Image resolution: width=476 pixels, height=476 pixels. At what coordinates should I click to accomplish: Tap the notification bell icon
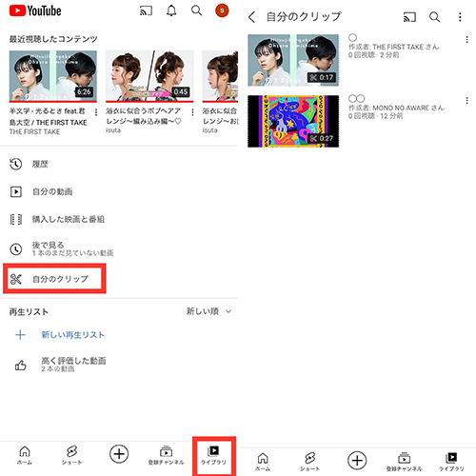171,10
